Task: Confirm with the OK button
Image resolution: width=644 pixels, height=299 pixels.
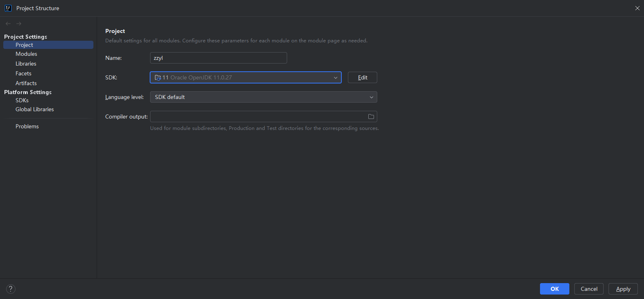Action: 555,289
